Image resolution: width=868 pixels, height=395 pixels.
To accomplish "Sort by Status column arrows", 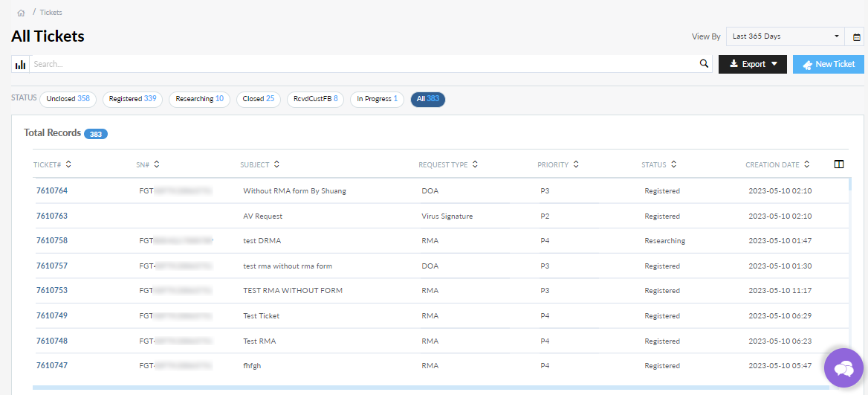I will pos(673,164).
